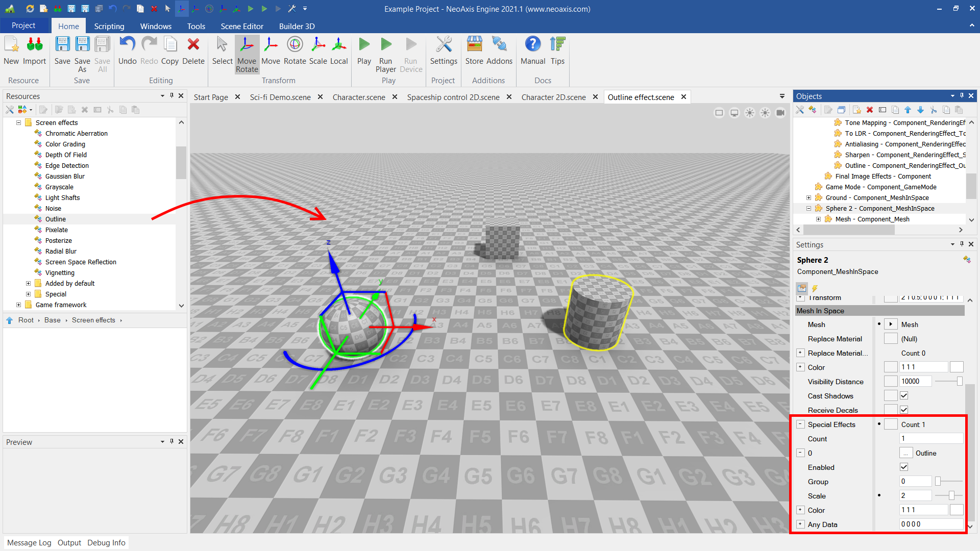The width and height of the screenshot is (980, 551).
Task: Select Game Mode object in Objects tree
Action: pyautogui.click(x=880, y=187)
